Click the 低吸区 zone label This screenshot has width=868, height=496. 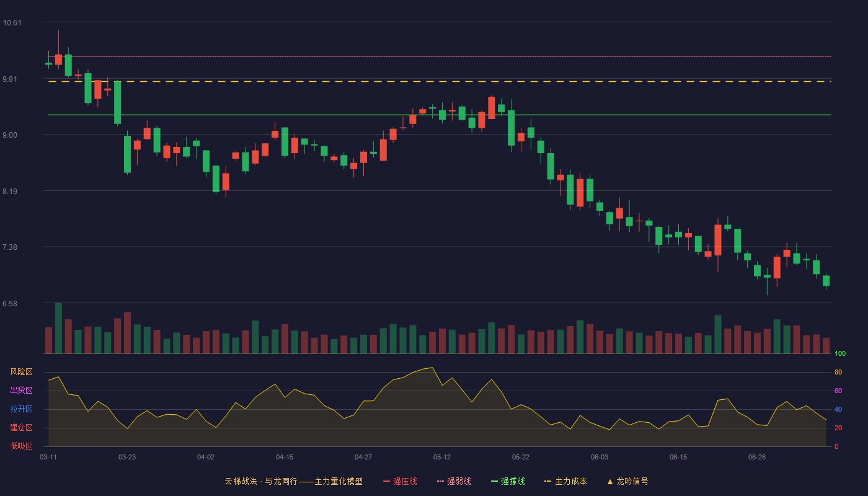21,446
